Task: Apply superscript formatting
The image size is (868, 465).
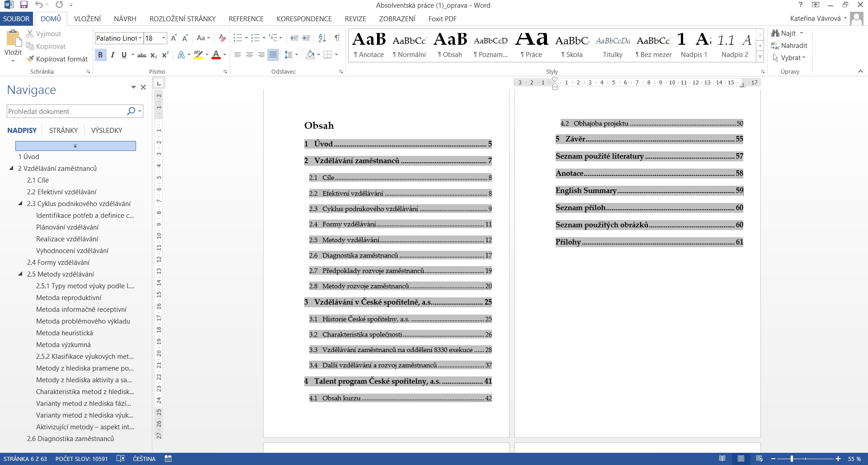Action: 165,55
